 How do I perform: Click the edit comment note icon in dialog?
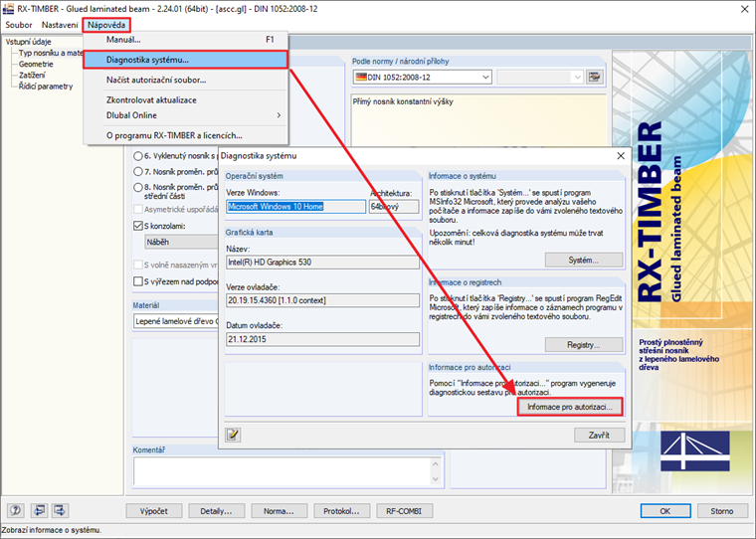pos(233,435)
